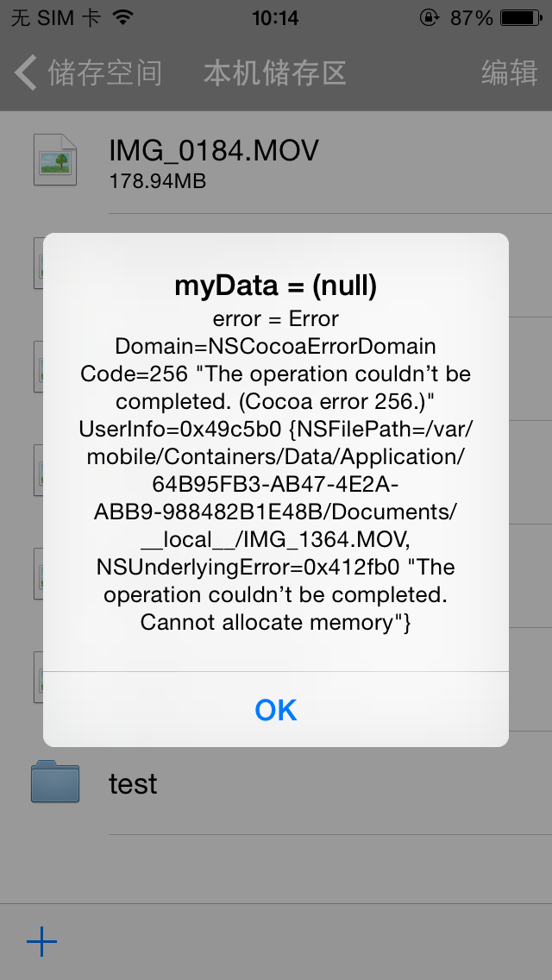Tap the 10:14 clock in status bar
Screen dimensions: 552x980
(x=275, y=18)
